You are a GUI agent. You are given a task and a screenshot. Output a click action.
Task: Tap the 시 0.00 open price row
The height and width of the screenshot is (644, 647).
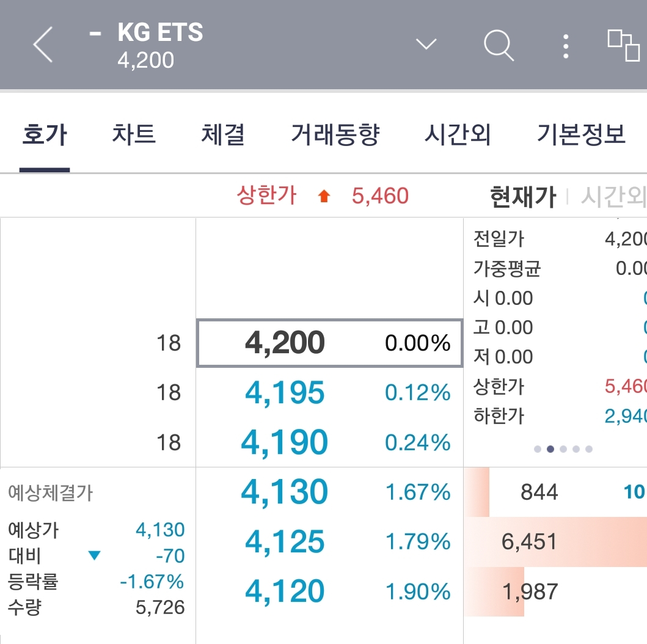tap(560, 298)
